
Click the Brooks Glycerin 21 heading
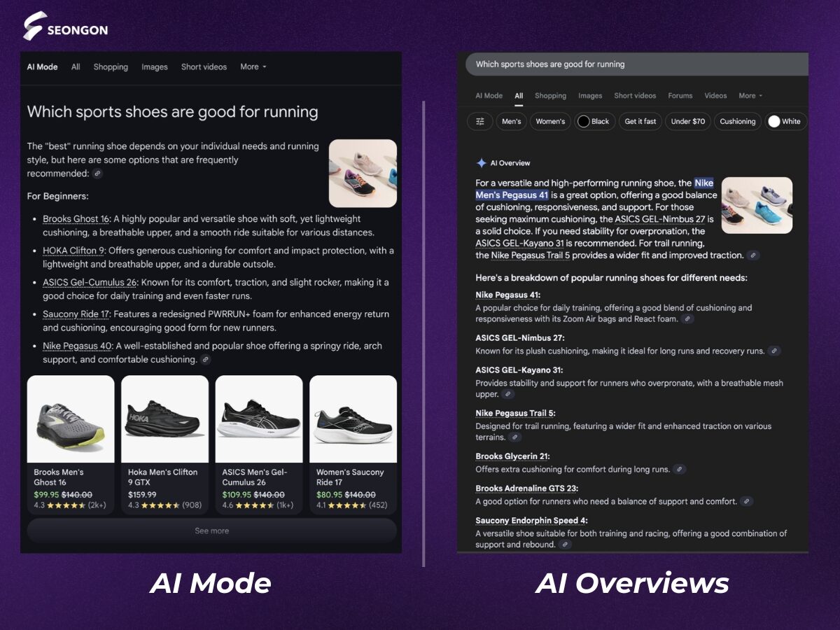coord(512,456)
